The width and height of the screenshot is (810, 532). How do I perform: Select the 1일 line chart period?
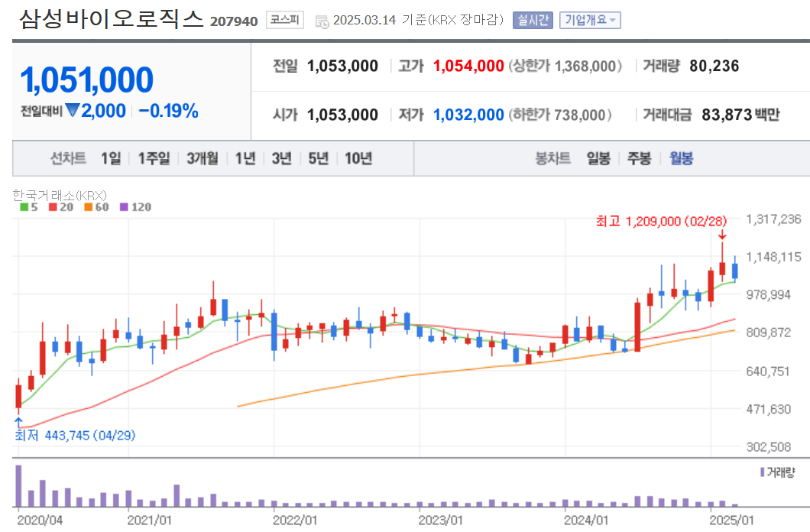pyautogui.click(x=111, y=158)
